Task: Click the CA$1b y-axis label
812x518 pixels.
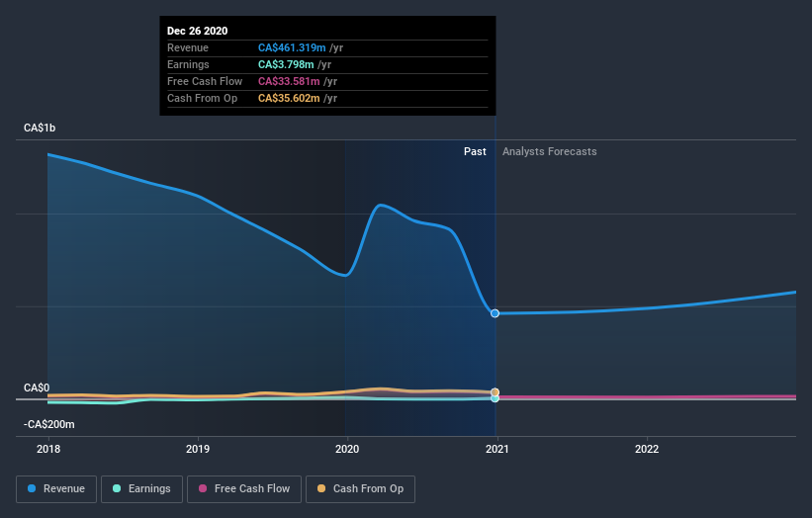Action: tap(40, 128)
